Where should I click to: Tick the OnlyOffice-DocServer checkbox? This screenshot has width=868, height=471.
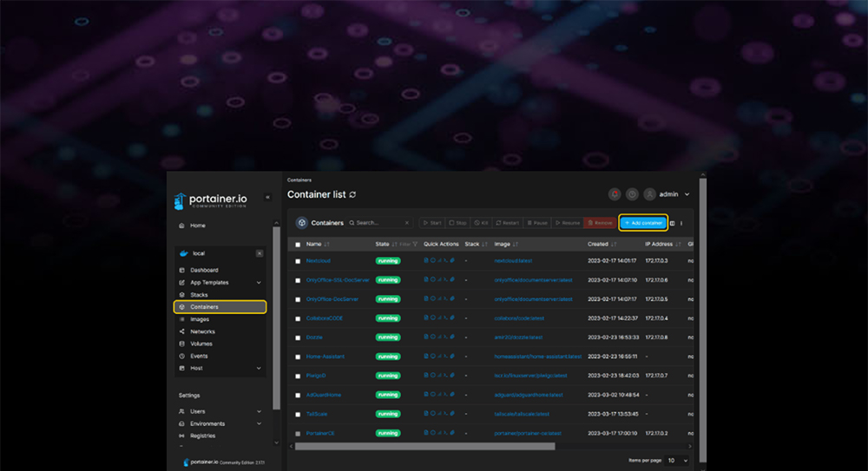(x=298, y=299)
